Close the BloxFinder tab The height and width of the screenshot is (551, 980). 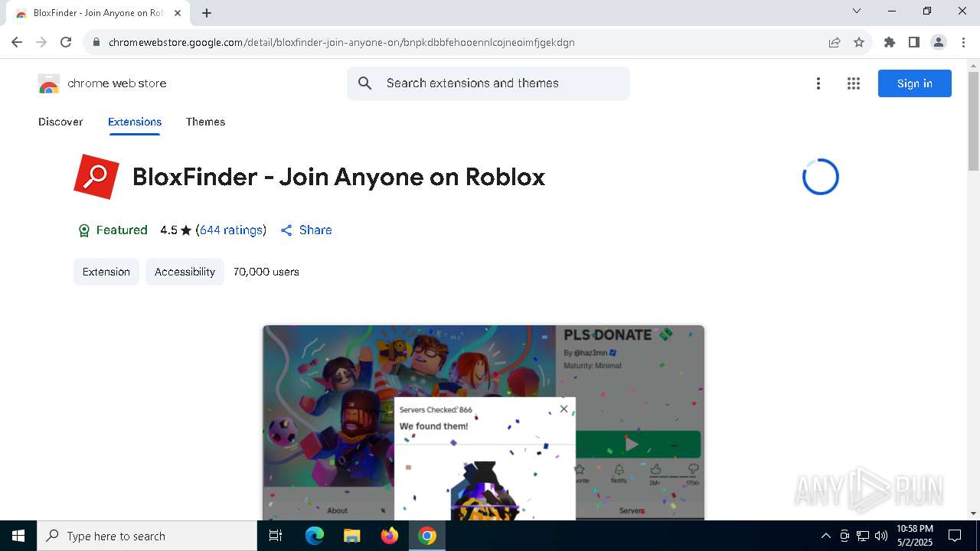tap(178, 13)
